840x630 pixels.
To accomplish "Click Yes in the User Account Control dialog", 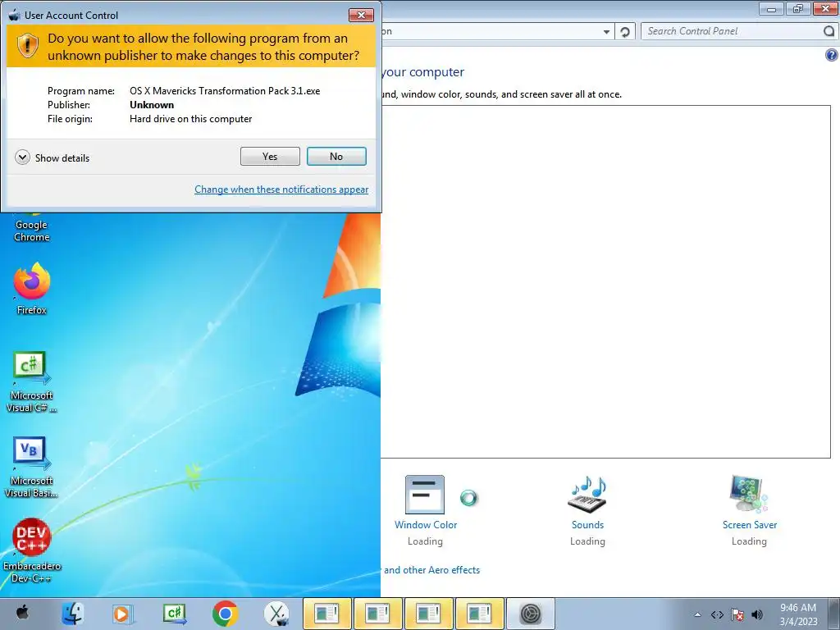I will (x=270, y=157).
